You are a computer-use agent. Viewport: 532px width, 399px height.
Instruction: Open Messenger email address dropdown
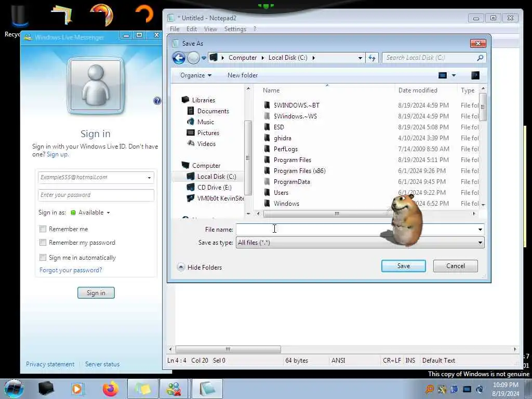pyautogui.click(x=149, y=178)
